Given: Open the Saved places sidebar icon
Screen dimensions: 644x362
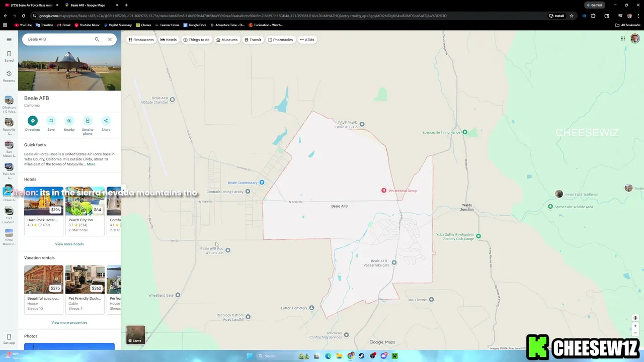Looking at the screenshot, I should (x=9, y=56).
